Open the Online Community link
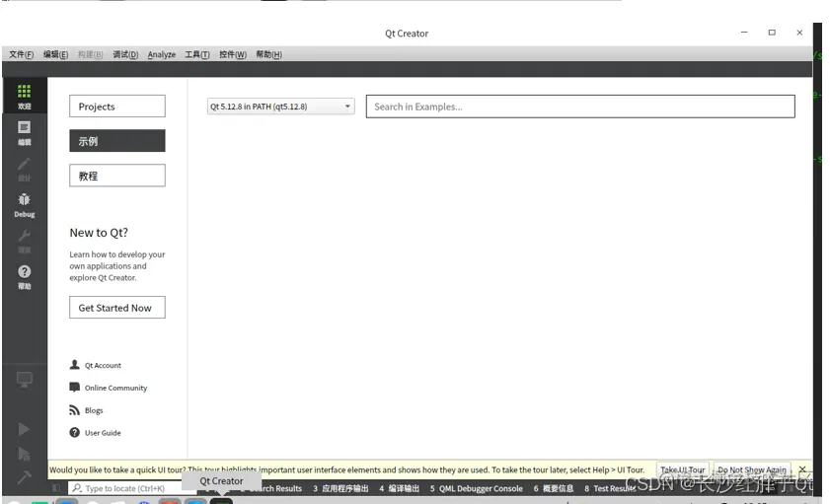Image resolution: width=830 pixels, height=504 pixels. point(109,388)
